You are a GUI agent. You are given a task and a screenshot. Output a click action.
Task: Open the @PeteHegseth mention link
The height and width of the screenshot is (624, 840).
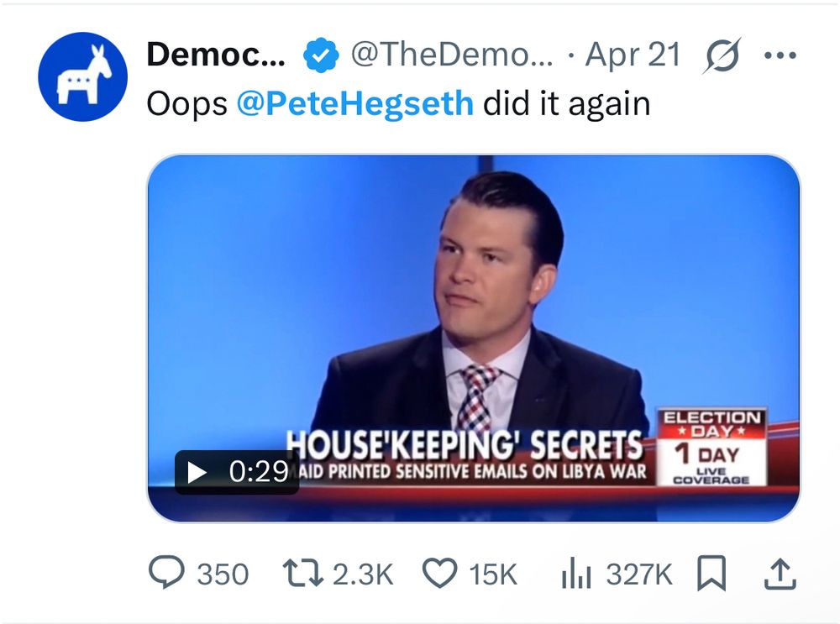354,104
